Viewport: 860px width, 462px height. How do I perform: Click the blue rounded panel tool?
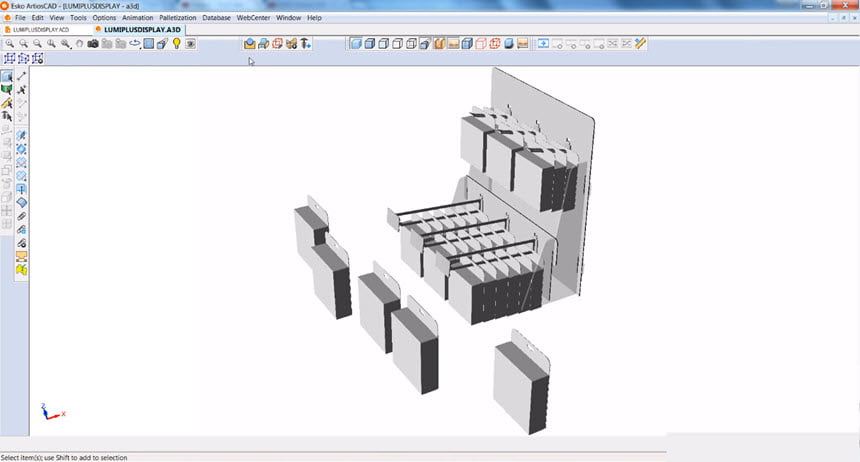coord(21,202)
